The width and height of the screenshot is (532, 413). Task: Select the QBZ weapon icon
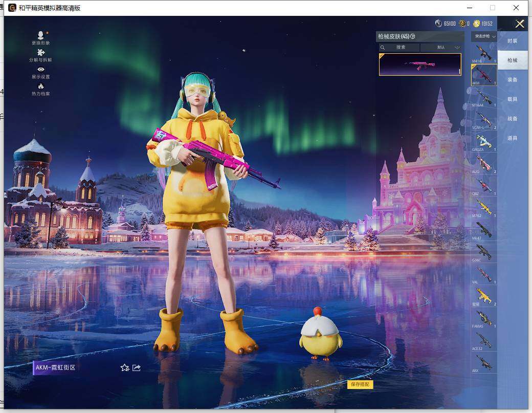coord(484,186)
